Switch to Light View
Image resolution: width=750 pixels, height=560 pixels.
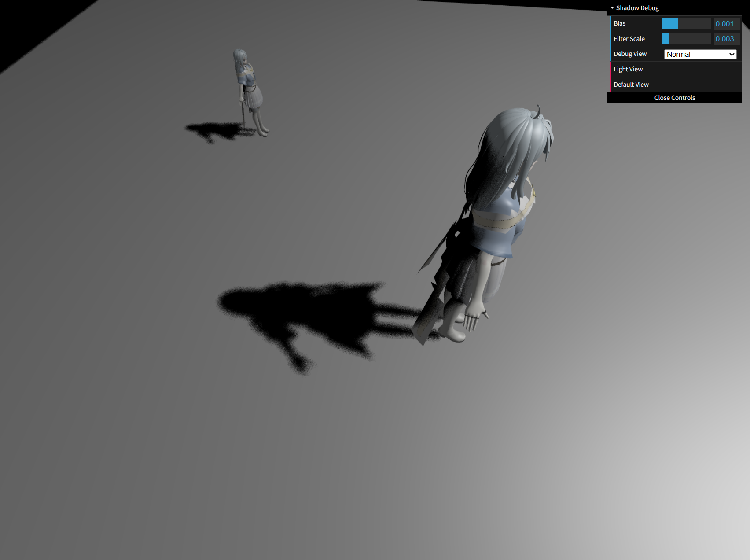[675, 69]
